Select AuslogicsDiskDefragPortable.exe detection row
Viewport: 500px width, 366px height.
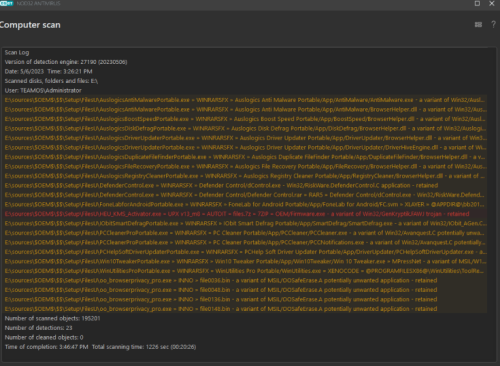pyautogui.click(x=245, y=128)
